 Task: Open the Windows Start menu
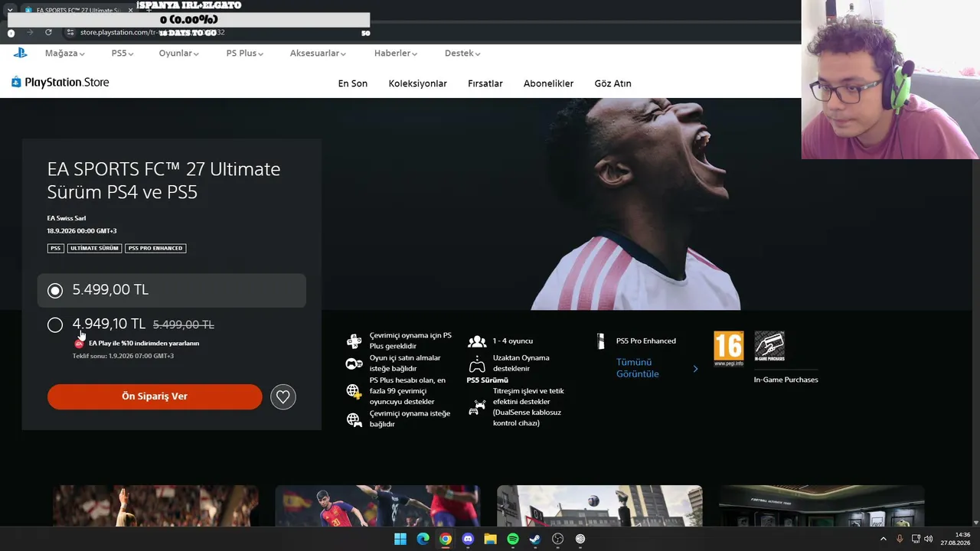400,539
